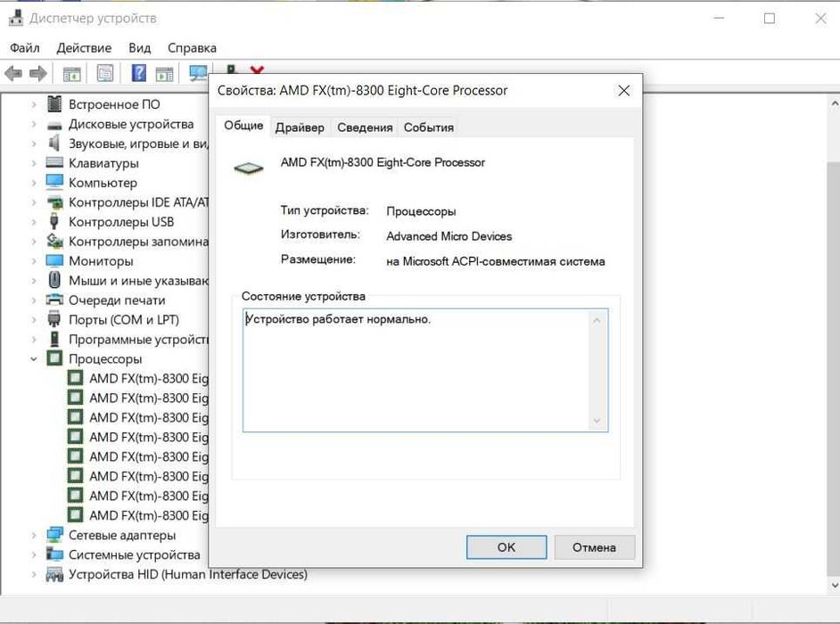The height and width of the screenshot is (624, 840).
Task: Expand the Очереди печати node
Action: click(x=33, y=300)
